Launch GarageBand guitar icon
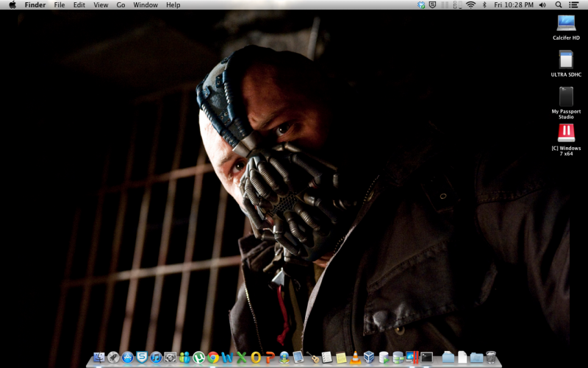Viewport: 588px width, 368px height. [312, 357]
